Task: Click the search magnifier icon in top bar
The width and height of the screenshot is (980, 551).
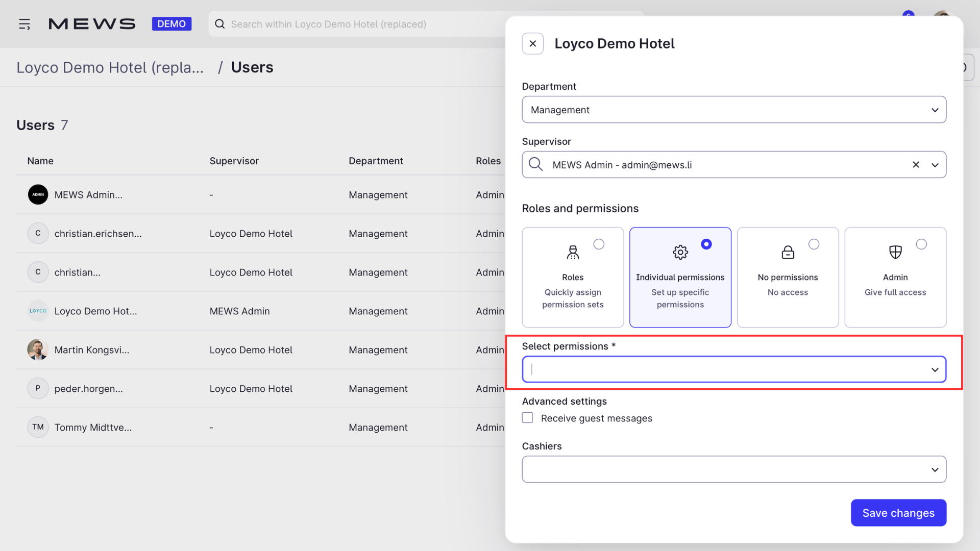Action: (x=220, y=24)
